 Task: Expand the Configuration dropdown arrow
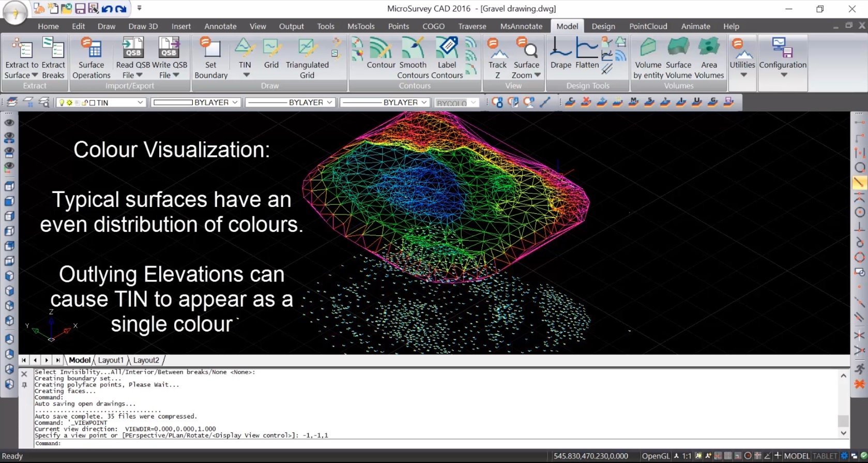[784, 76]
